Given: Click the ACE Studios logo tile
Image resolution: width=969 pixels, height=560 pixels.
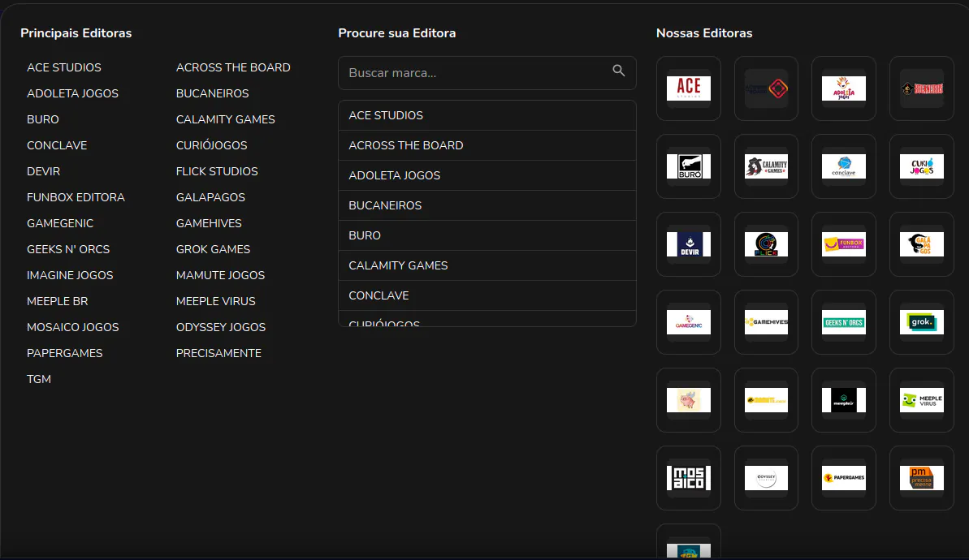Looking at the screenshot, I should [688, 88].
